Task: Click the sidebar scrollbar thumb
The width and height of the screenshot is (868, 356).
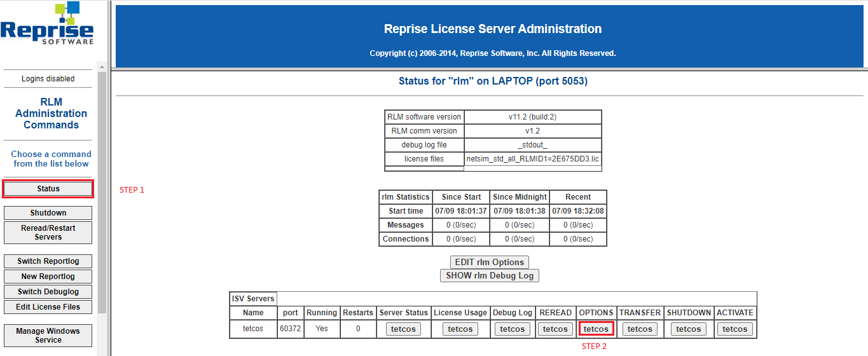Action: coord(102,192)
